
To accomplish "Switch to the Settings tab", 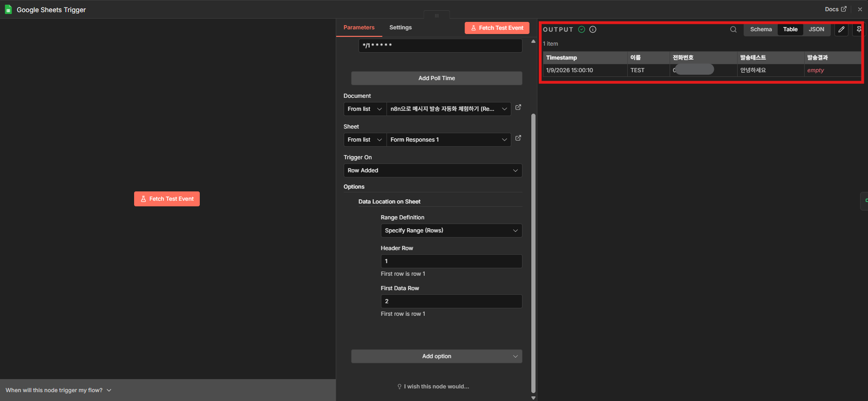I will click(400, 27).
